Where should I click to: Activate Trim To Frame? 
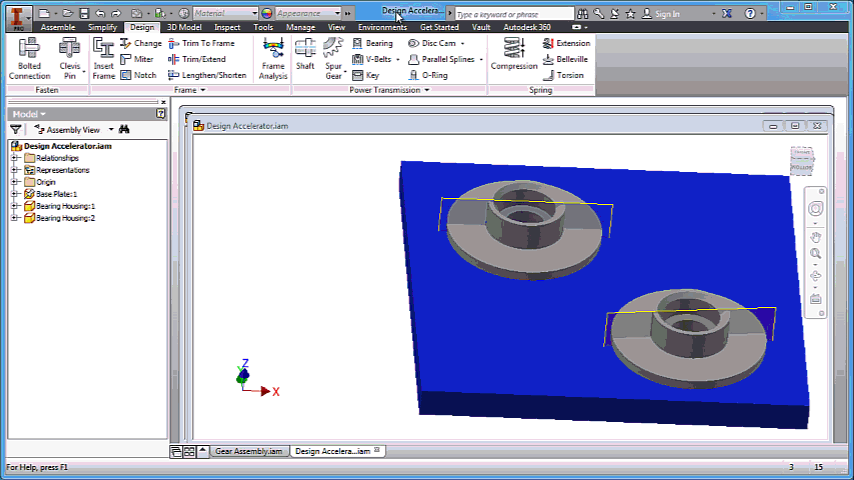(x=202, y=43)
